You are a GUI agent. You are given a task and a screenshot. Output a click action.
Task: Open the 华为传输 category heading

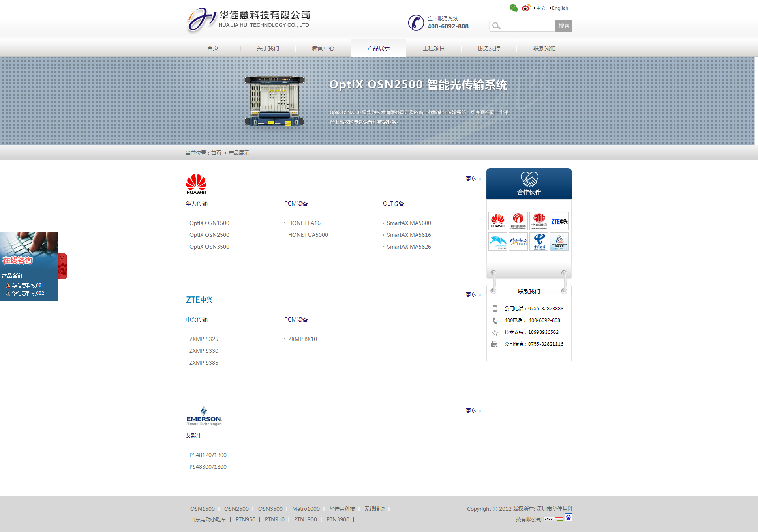[x=197, y=204]
